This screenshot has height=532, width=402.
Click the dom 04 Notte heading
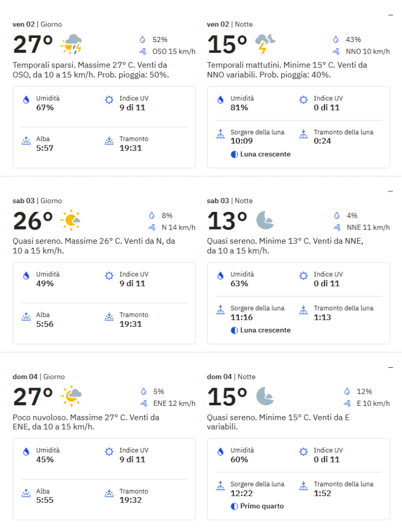coord(231,377)
